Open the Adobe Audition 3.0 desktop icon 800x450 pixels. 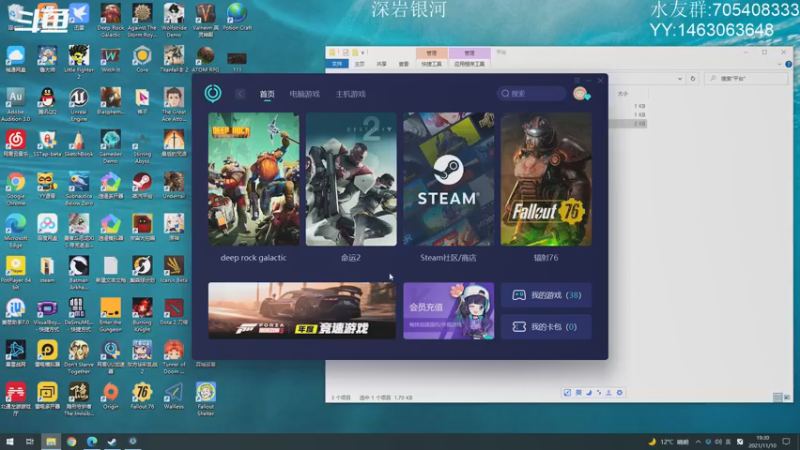coord(15,105)
